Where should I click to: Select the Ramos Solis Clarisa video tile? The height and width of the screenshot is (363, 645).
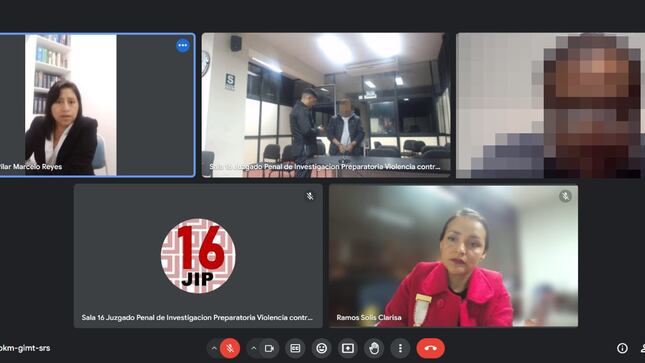[453, 256]
